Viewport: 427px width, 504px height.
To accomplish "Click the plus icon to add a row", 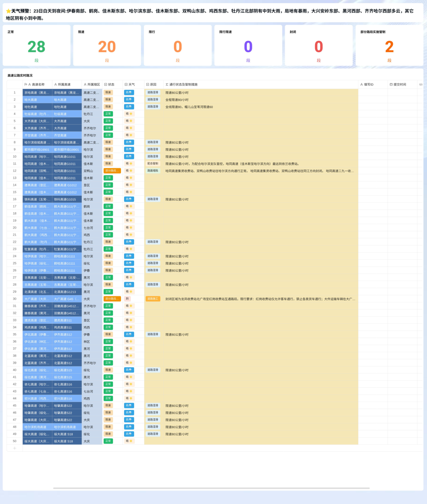I will coord(15,448).
